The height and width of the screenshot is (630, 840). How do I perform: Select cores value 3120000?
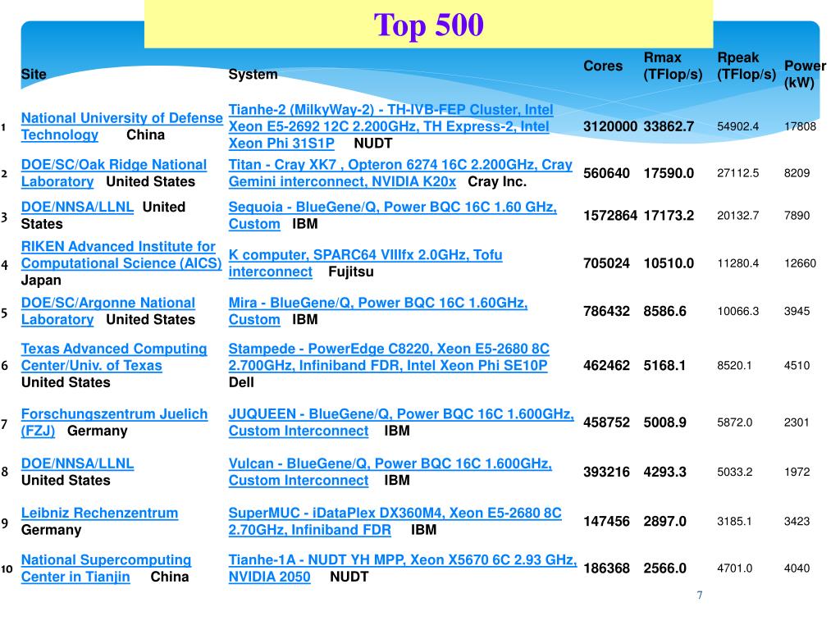click(x=610, y=126)
